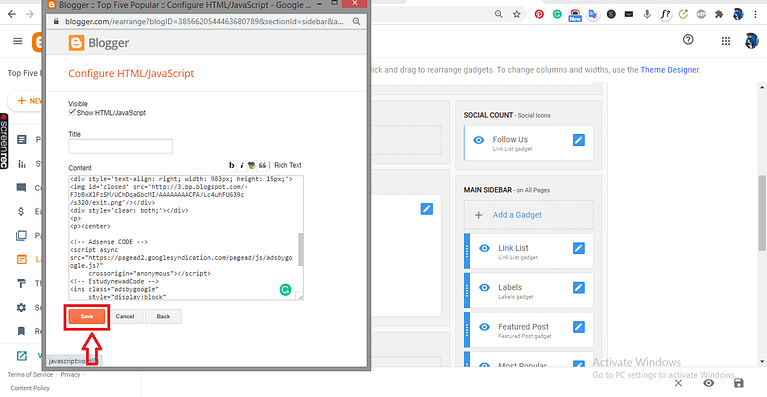767x397 pixels.
Task: Click the Cancel button in the popup
Action: tap(125, 316)
